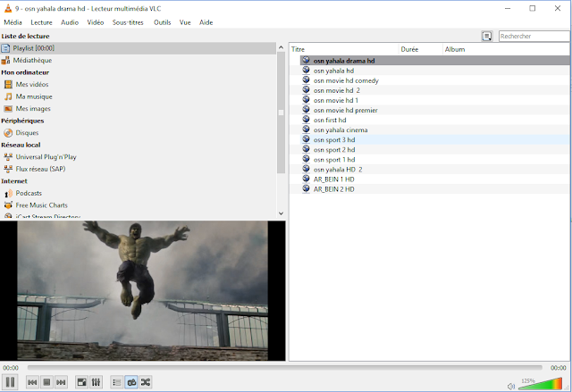Click the playback seek bar
Screen dimensions: 572x392
coord(284,368)
